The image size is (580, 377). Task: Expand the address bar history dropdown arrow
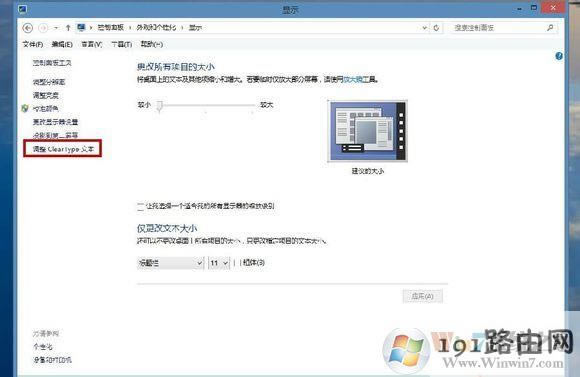click(425, 28)
